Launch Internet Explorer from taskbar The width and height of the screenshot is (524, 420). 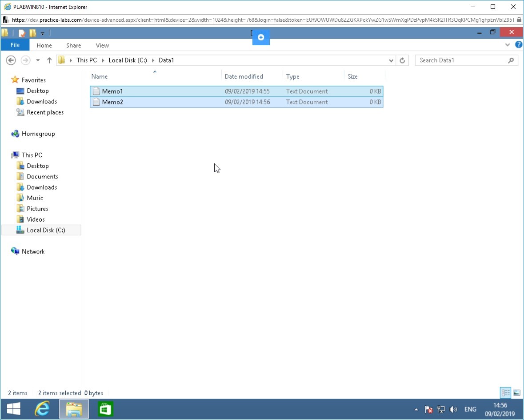tap(42, 409)
